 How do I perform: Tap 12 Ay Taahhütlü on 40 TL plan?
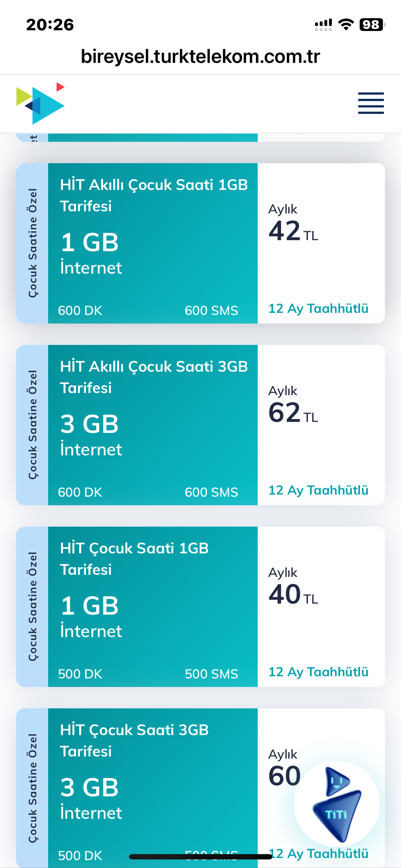point(318,672)
